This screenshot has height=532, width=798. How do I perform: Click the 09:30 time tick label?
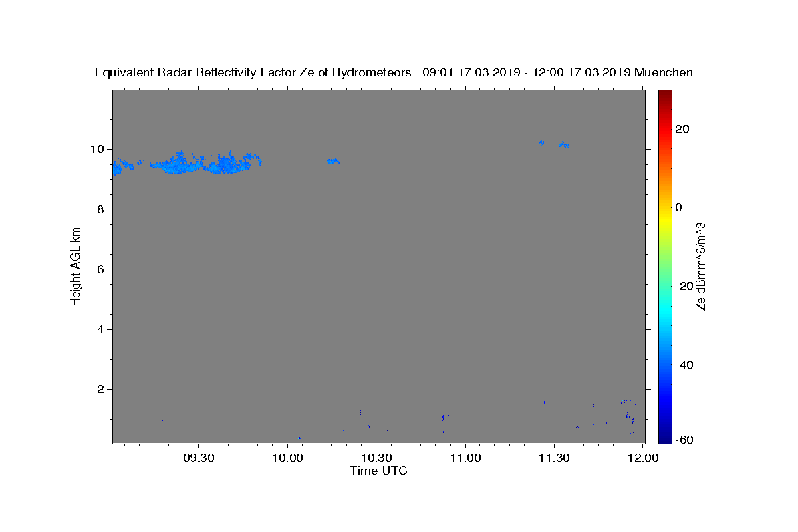(199, 458)
